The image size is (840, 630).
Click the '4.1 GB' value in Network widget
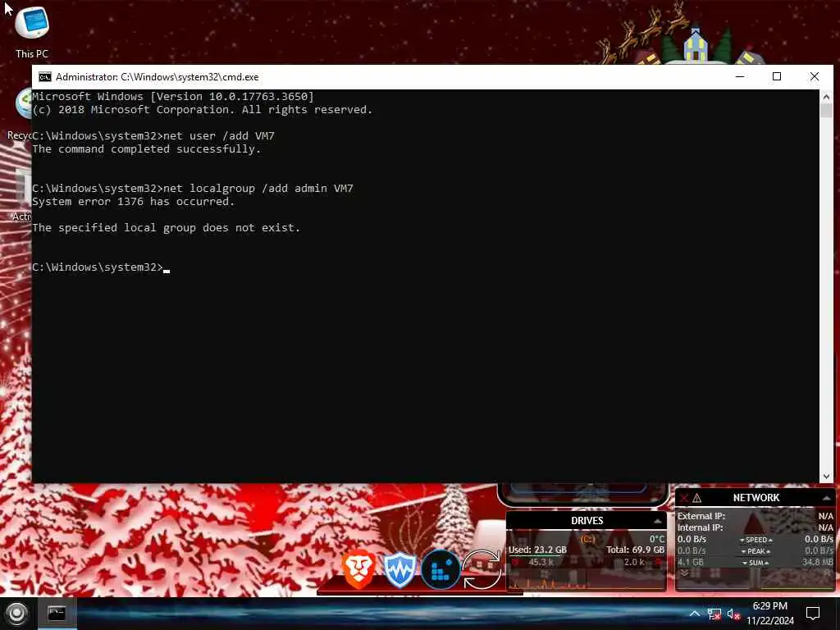691,563
